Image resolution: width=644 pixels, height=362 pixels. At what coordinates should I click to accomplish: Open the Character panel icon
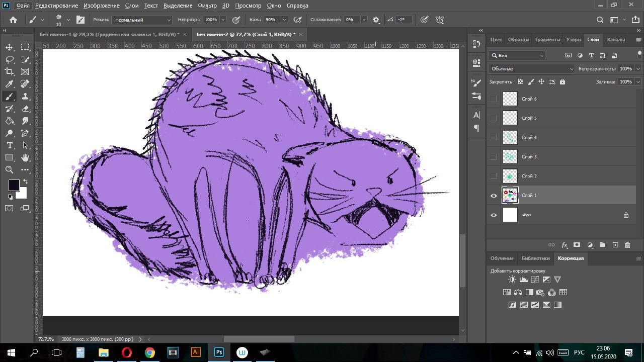476,115
